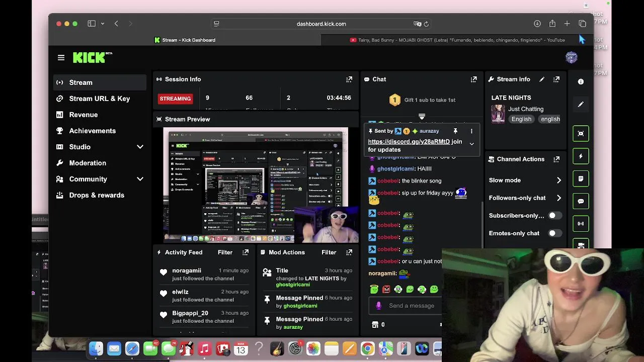The width and height of the screenshot is (644, 362).
Task: Select Stream in the sidebar
Action: tap(100, 82)
